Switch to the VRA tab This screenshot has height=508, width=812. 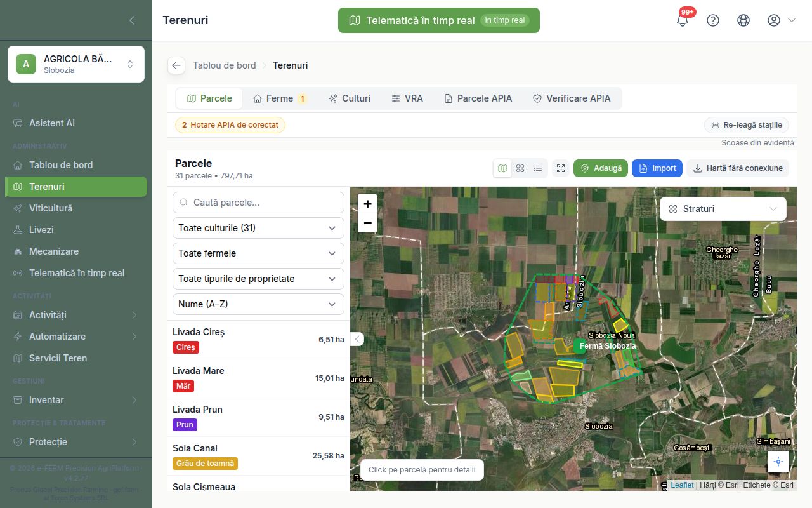[x=407, y=98]
